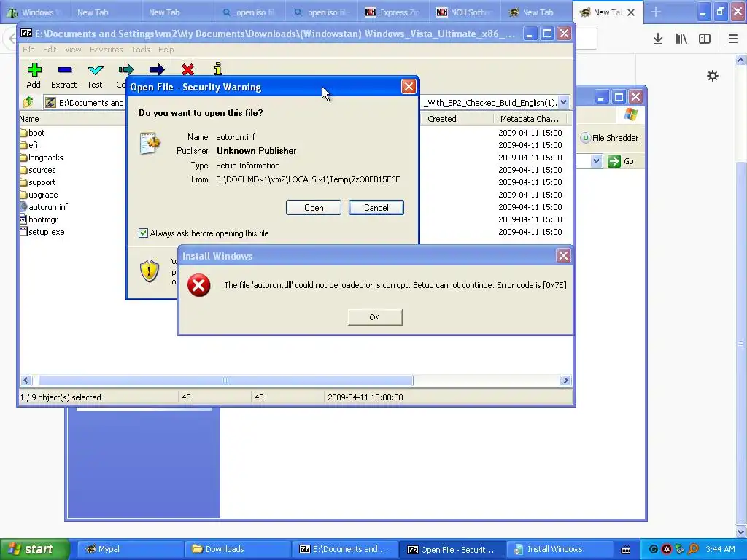Open the 7-Zip File menu

[28, 50]
